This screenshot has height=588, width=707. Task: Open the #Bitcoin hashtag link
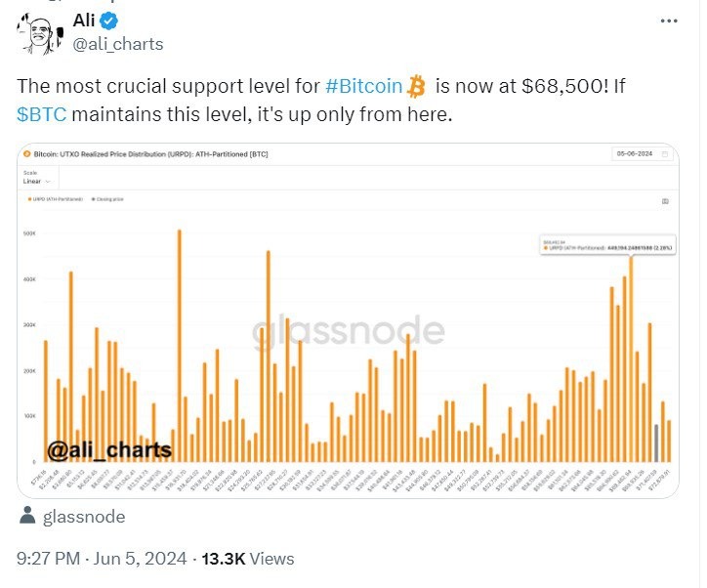click(x=362, y=86)
